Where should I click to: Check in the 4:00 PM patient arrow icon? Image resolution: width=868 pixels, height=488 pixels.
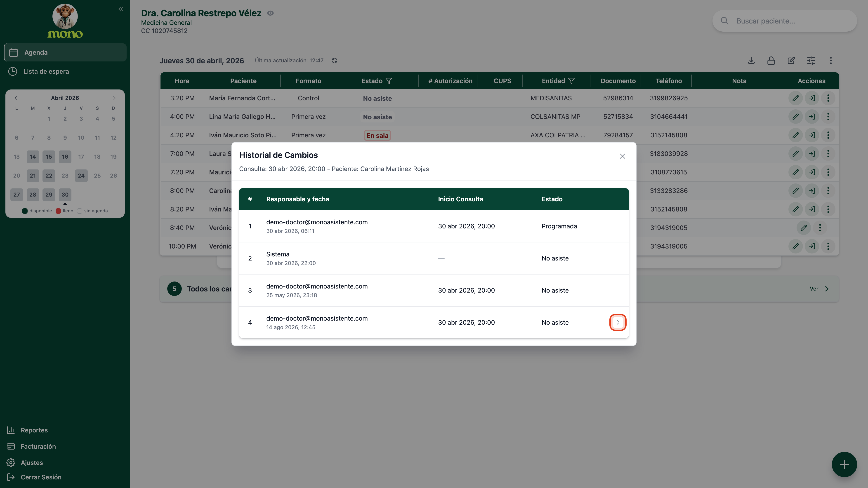tap(812, 117)
